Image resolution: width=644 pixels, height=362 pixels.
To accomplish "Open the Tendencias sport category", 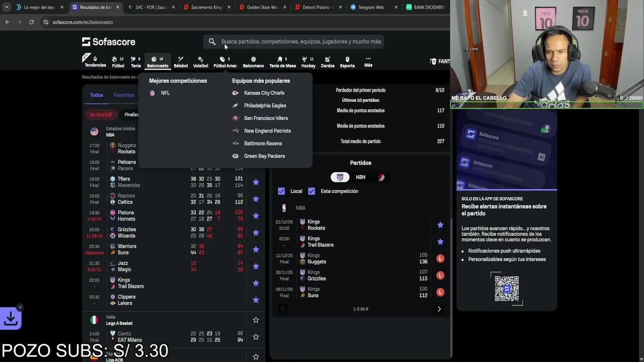I will pos(95,61).
